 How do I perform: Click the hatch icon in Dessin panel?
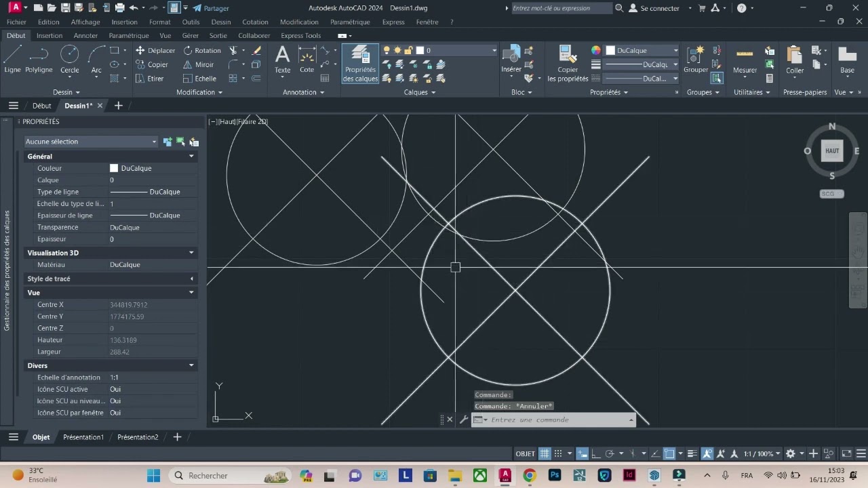[114, 79]
